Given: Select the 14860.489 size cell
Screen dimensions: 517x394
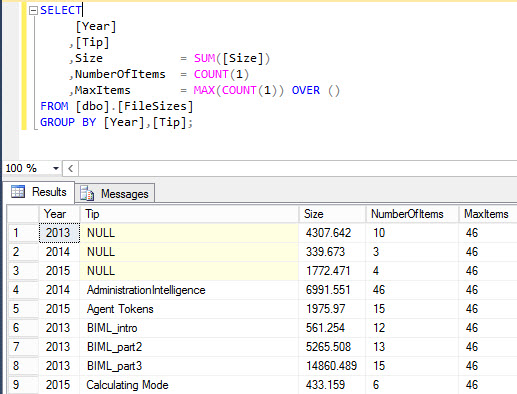Looking at the screenshot, I should pos(332,366).
